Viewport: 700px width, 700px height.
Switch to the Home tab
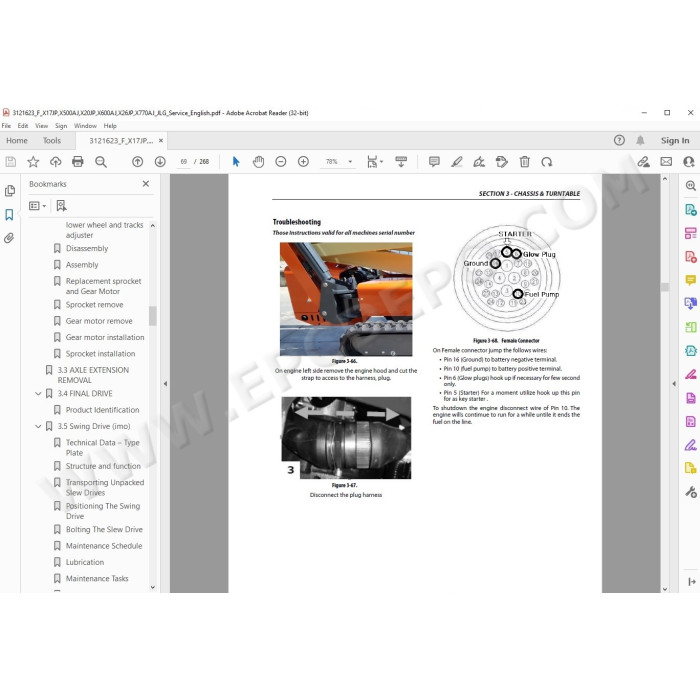[x=17, y=141]
